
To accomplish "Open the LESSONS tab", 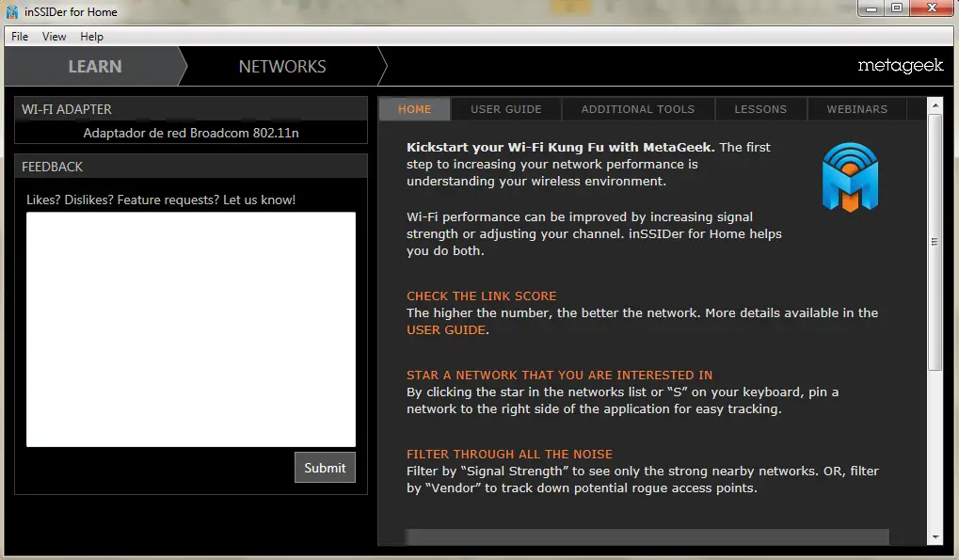I will 760,109.
